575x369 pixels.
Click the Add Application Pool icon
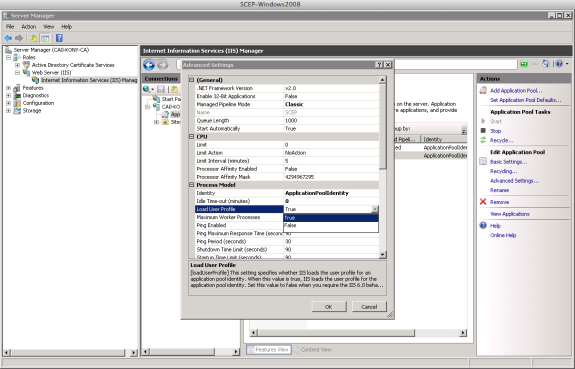tap(483, 91)
